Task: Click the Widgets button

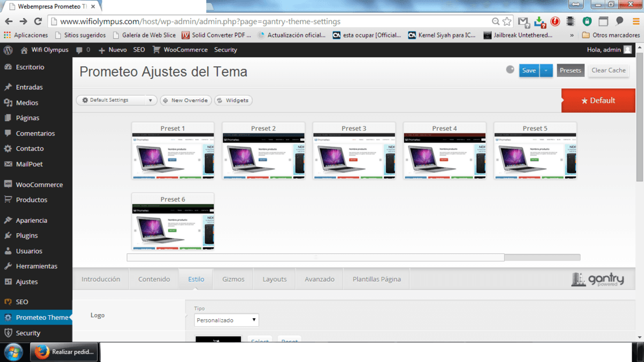Action: tap(233, 100)
